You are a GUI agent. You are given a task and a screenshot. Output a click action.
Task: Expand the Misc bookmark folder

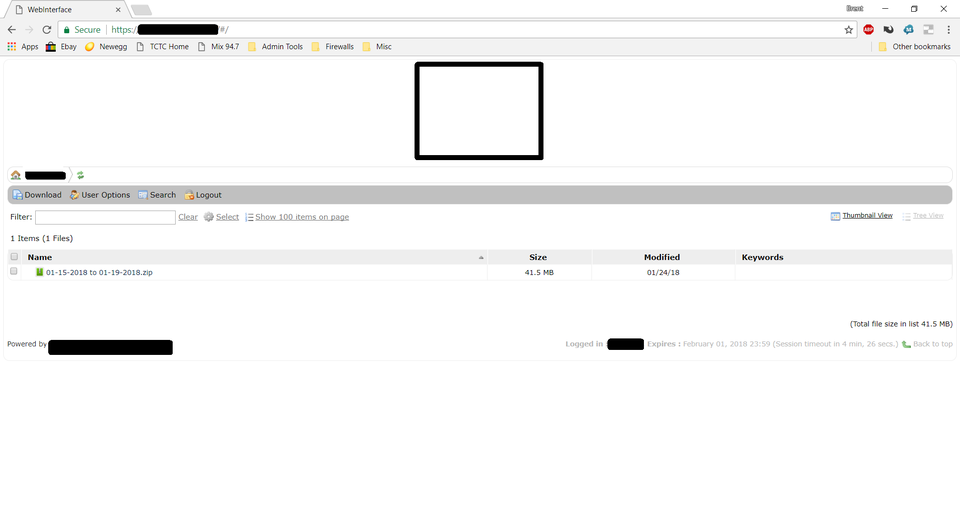(x=377, y=47)
